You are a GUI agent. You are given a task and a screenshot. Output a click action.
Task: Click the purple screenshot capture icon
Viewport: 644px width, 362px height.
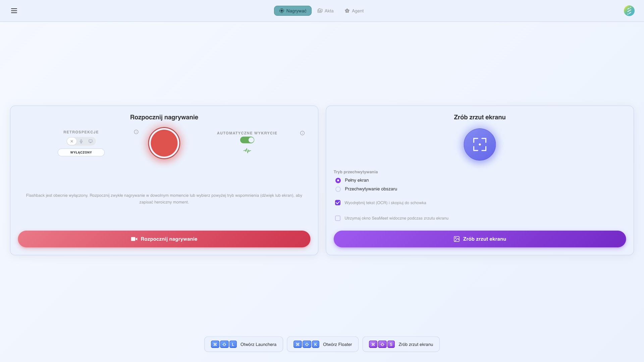click(479, 144)
